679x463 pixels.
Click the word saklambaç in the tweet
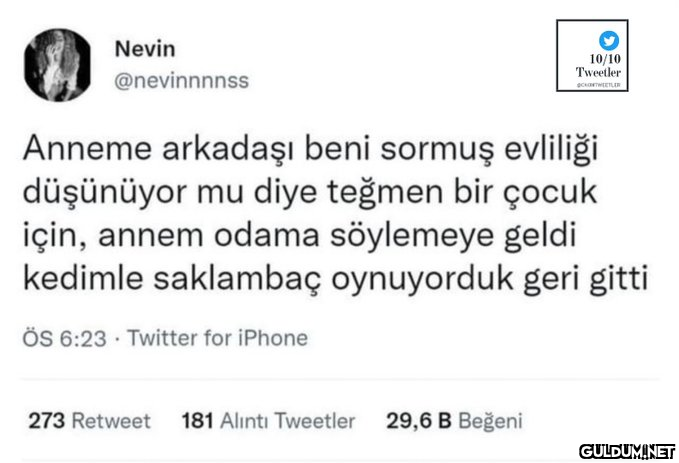click(239, 278)
